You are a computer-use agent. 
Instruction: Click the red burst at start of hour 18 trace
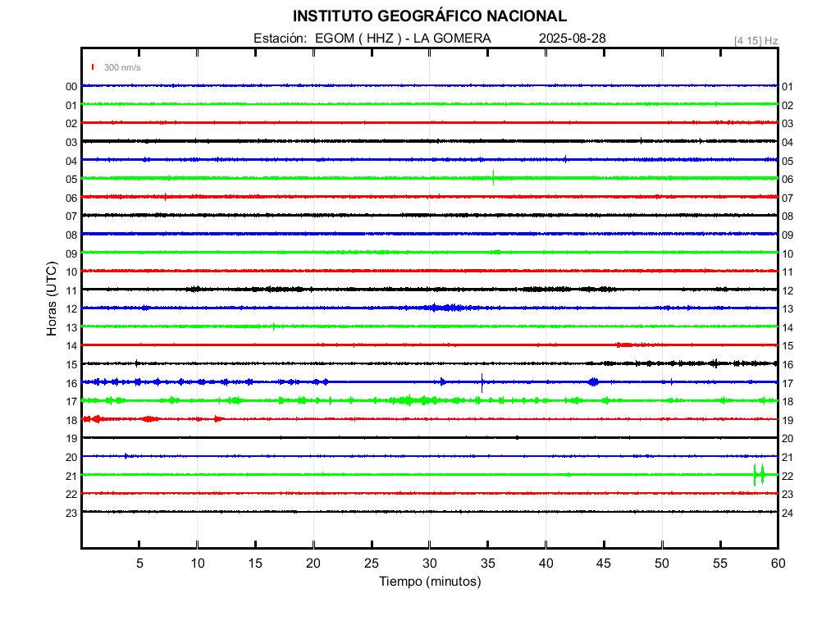(95, 419)
